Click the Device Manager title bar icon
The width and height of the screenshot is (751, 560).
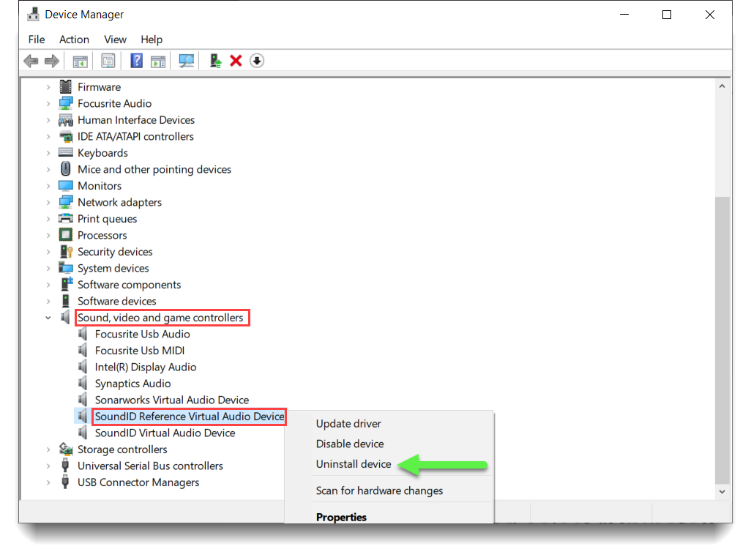coord(33,14)
